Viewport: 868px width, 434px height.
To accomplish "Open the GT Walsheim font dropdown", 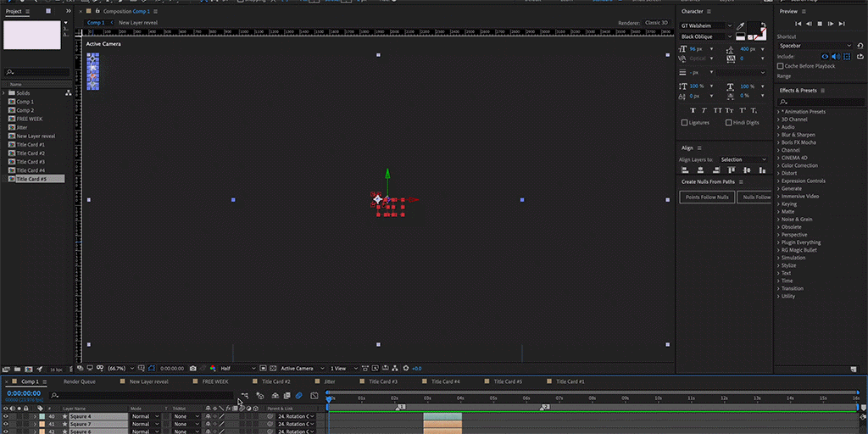I will 730,26.
